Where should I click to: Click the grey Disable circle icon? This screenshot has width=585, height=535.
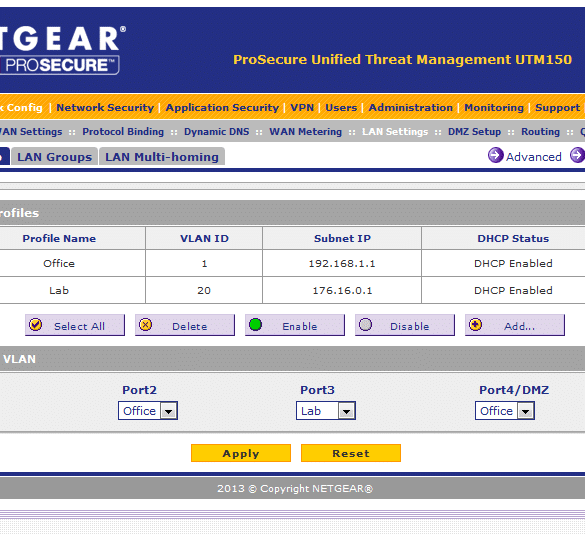pos(365,325)
